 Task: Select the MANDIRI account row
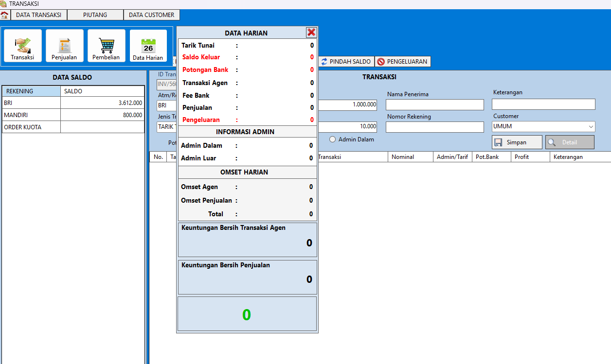(73, 115)
